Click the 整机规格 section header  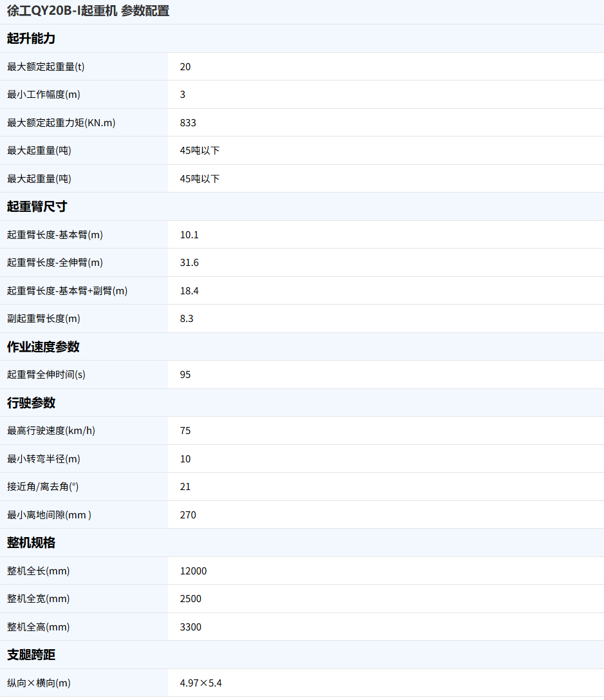31,543
